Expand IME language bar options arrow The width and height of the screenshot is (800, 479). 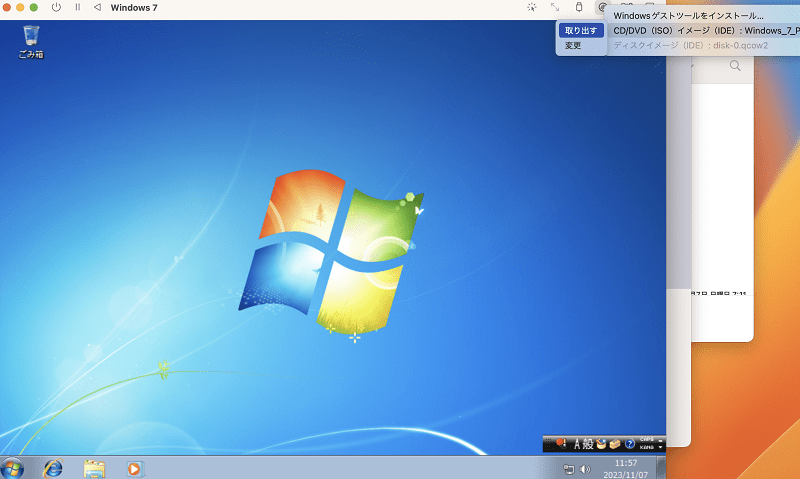point(660,447)
